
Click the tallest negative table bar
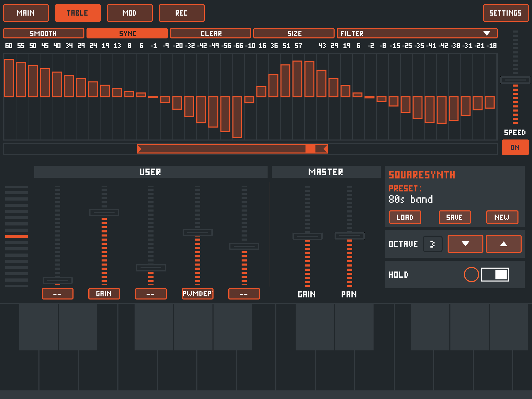coord(237,117)
